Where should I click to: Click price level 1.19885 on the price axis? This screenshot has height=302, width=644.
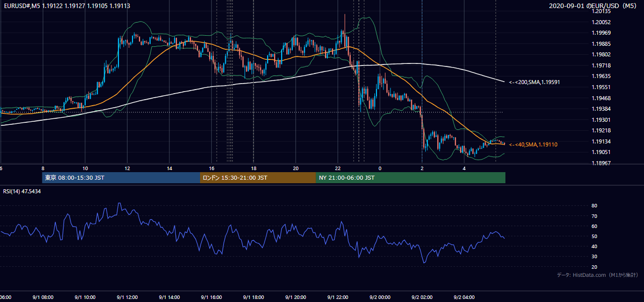pyautogui.click(x=601, y=44)
